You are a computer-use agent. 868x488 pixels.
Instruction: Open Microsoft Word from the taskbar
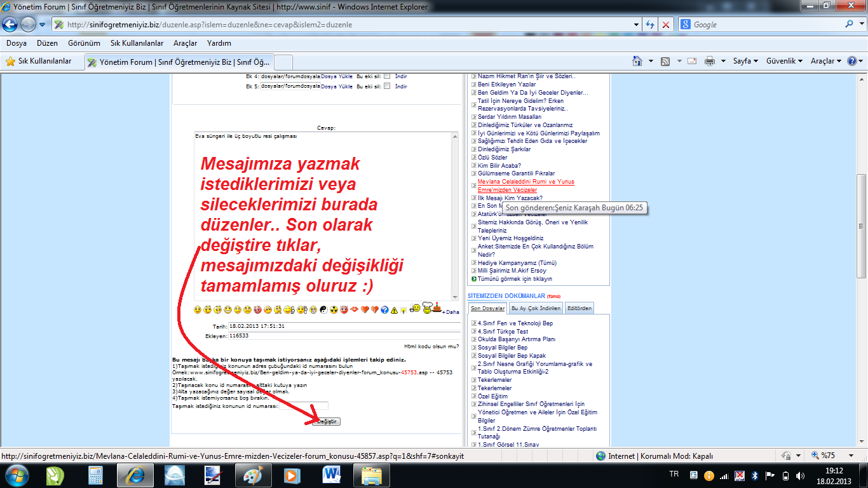click(332, 475)
